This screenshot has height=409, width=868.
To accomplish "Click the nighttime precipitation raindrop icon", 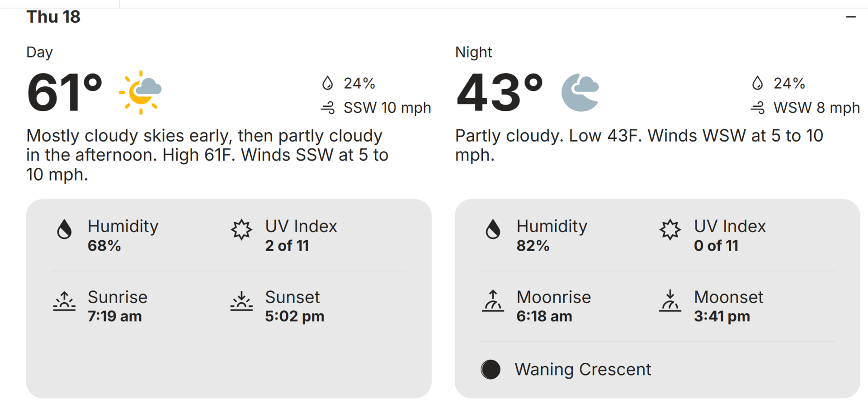I will 757,83.
